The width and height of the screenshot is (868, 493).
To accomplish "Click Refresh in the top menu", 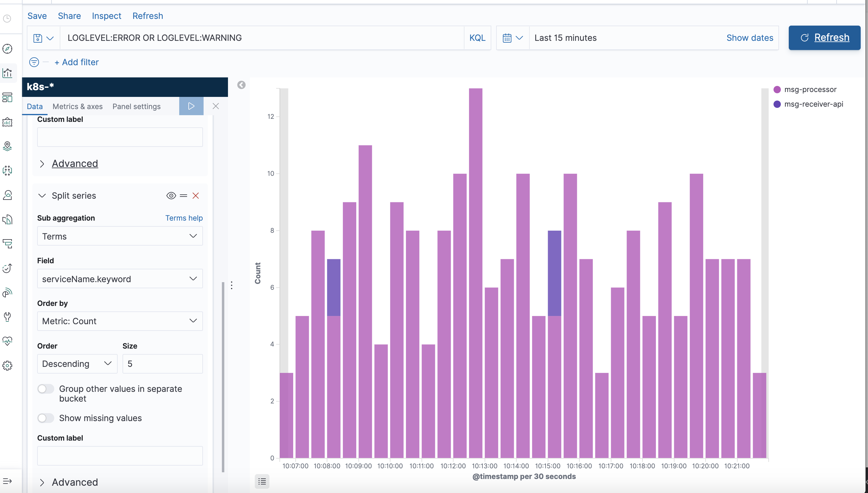I will (x=148, y=16).
